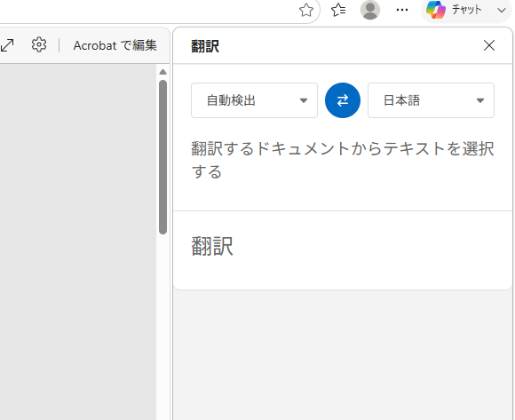Click the PDF vertical scrollbar thumb
This screenshot has height=420, width=515.
[162, 157]
